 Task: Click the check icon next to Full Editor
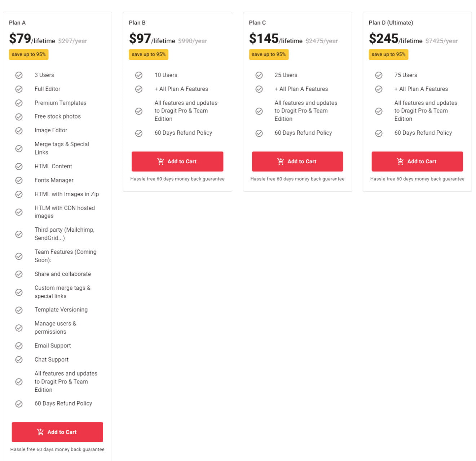point(19,89)
